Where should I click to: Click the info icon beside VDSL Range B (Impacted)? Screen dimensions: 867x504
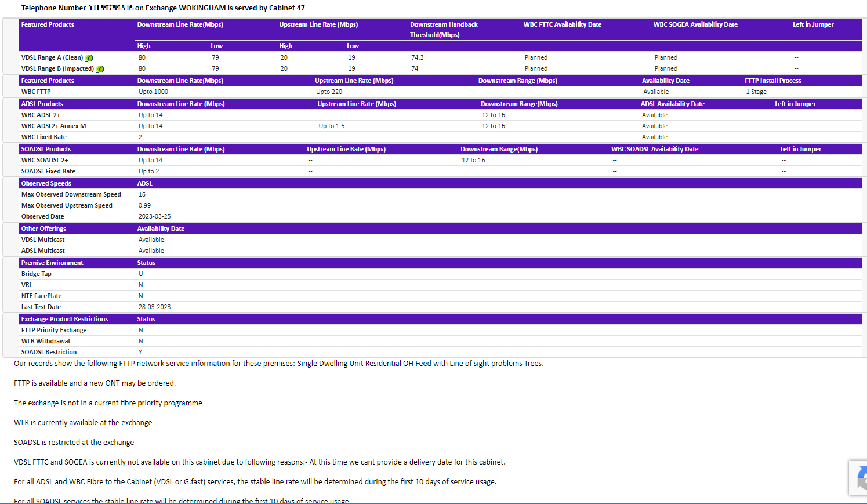click(x=100, y=69)
